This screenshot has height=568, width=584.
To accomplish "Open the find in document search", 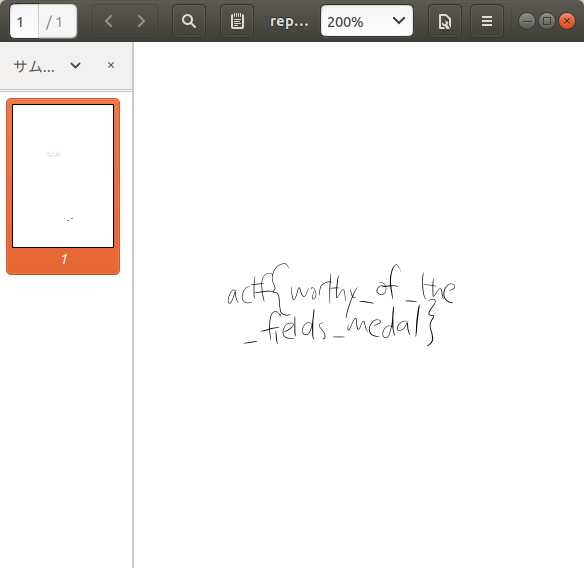I will (x=189, y=21).
